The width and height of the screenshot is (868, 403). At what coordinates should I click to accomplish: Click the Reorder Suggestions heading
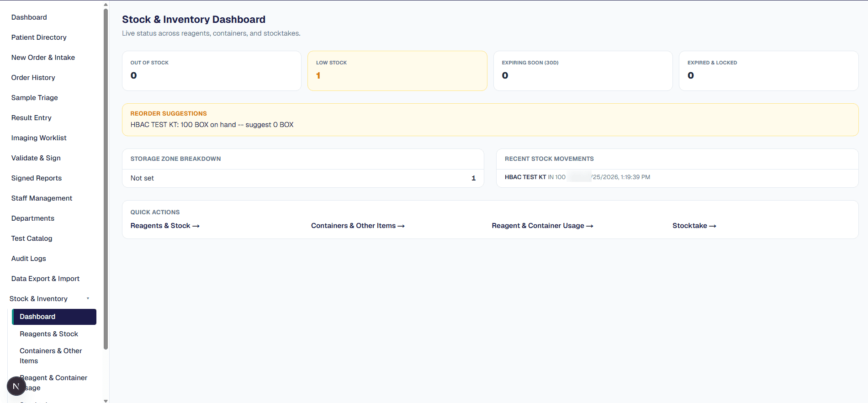coord(169,113)
